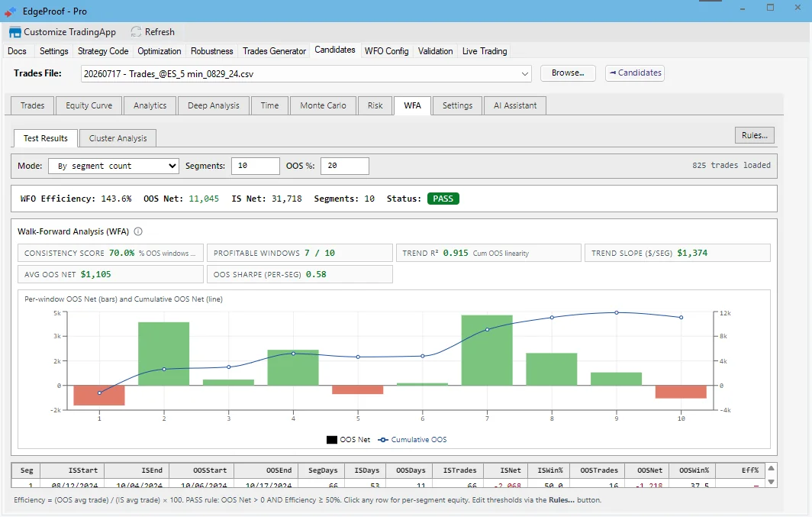Screen dimensions: 812x517
Task: Click the OOS SHARPE 0.58 card
Action: coord(300,275)
